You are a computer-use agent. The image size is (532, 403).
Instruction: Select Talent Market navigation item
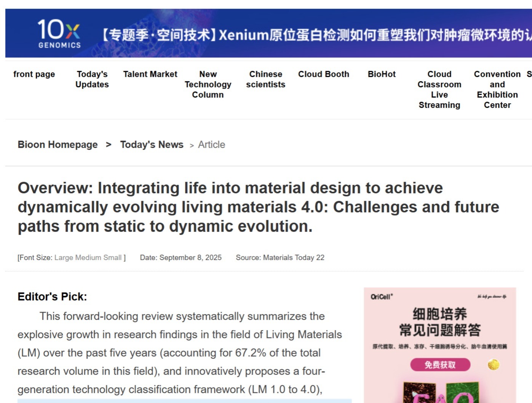(x=150, y=74)
